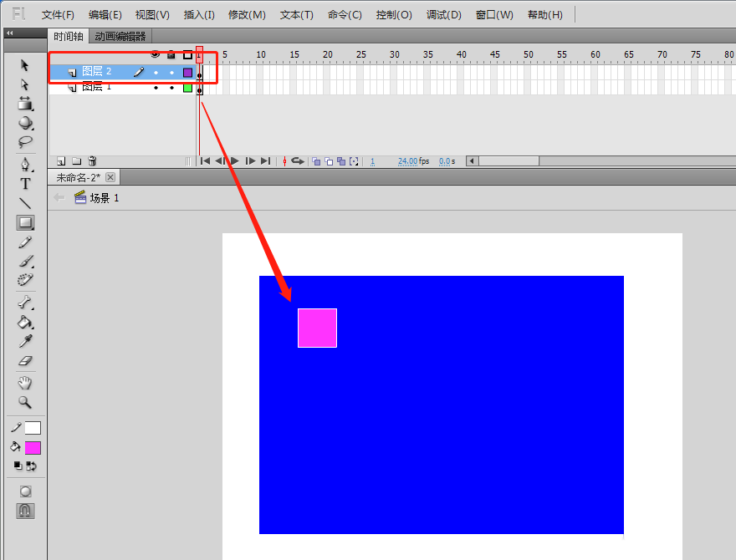
Task: Show all layers as outlines
Action: [x=187, y=55]
